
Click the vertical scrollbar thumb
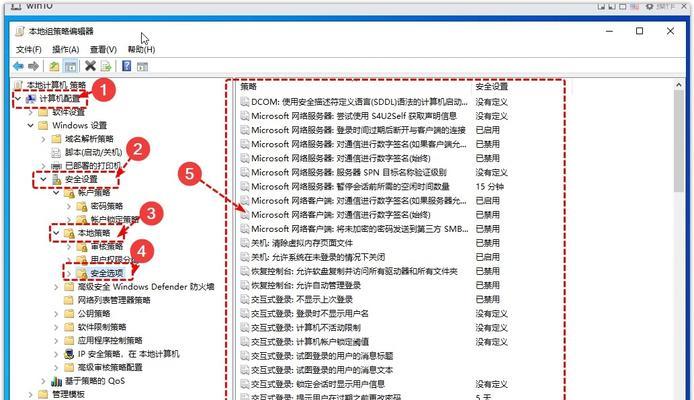679,141
